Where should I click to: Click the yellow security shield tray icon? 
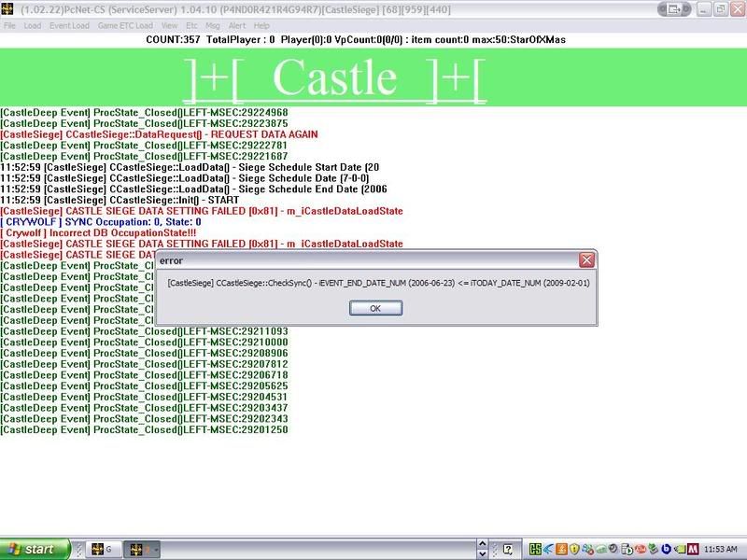575,550
